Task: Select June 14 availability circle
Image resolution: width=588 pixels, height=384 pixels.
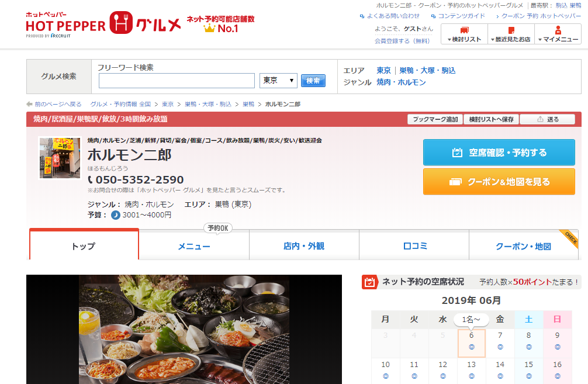Action: tap(500, 376)
